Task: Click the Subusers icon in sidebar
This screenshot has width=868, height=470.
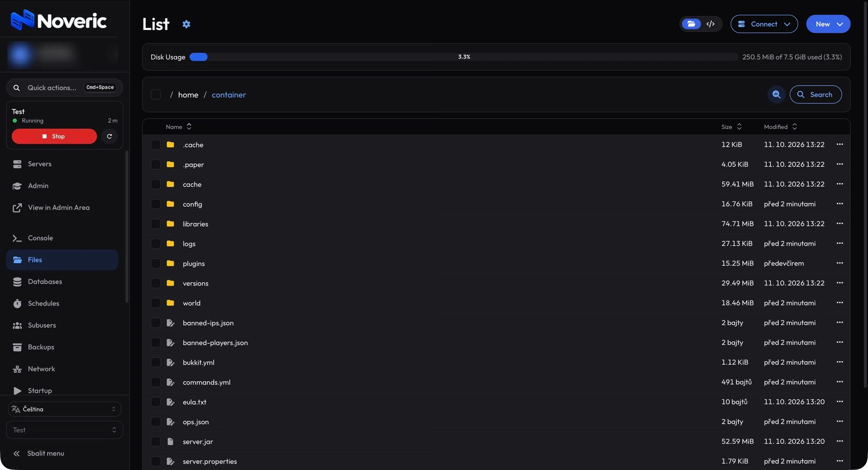Action: click(x=17, y=325)
